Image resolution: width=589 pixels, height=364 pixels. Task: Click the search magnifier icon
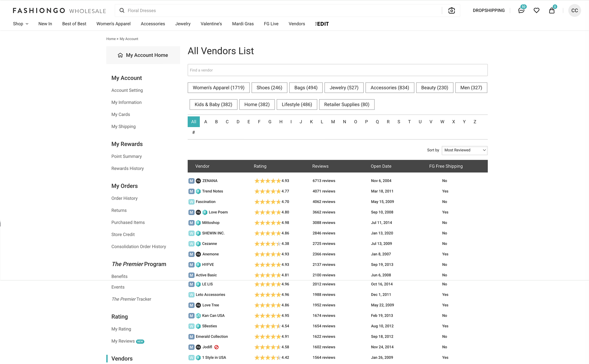(x=122, y=10)
